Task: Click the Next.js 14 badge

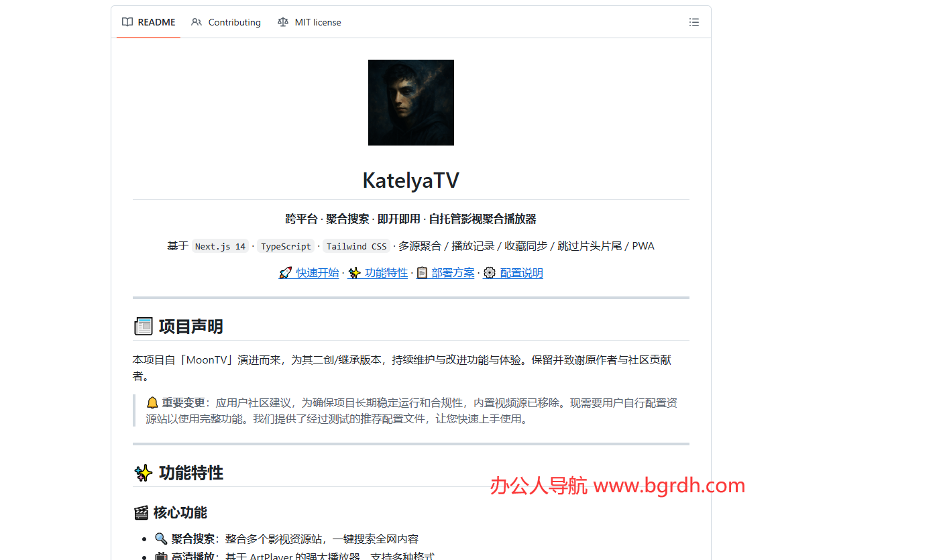Action: click(x=220, y=245)
